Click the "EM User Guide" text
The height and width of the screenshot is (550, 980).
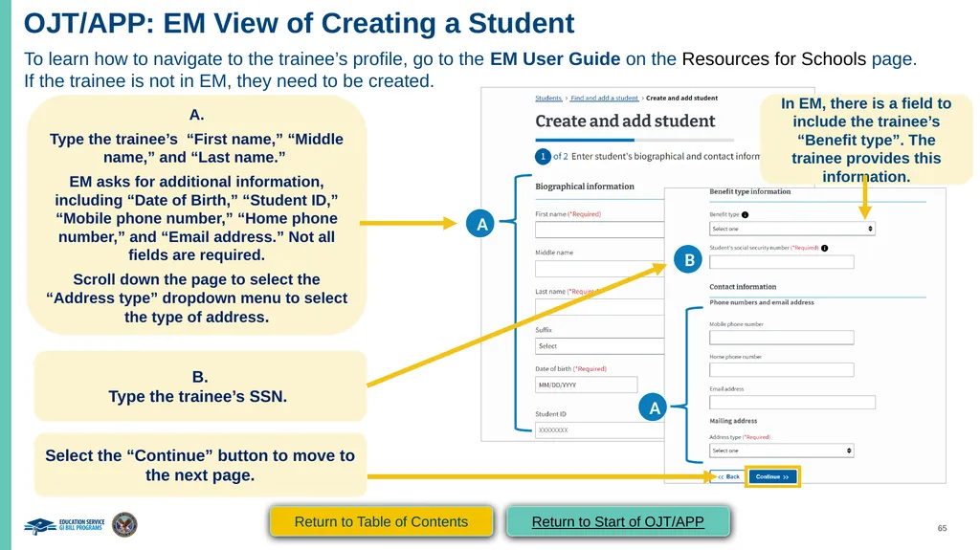click(555, 58)
